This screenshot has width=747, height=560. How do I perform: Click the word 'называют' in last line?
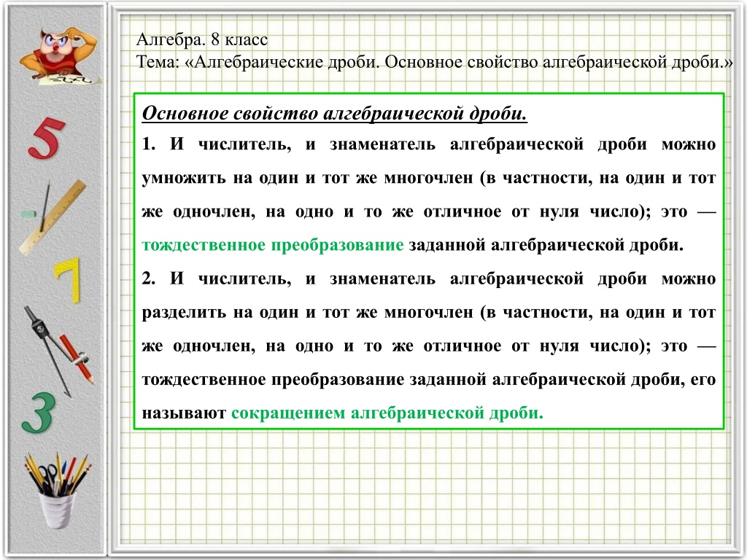pyautogui.click(x=184, y=413)
